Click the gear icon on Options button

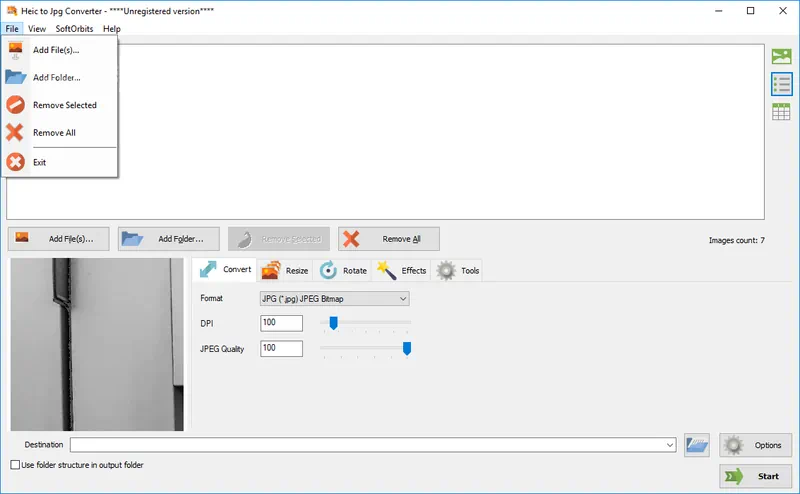(x=734, y=445)
